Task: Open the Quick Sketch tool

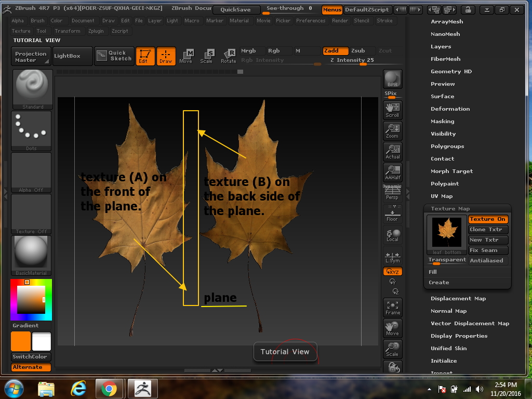Action: coord(114,56)
